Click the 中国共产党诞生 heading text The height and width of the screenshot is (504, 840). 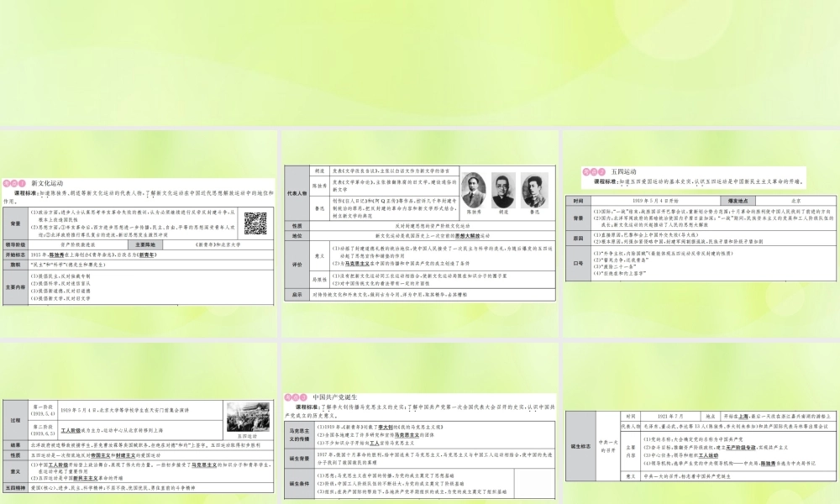click(335, 397)
